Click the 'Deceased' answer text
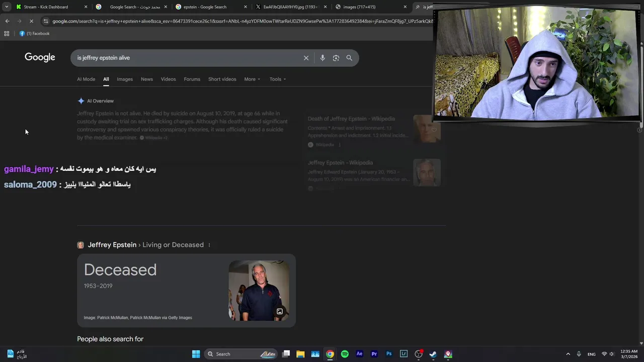Viewport: 644px width, 362px height. [120, 270]
